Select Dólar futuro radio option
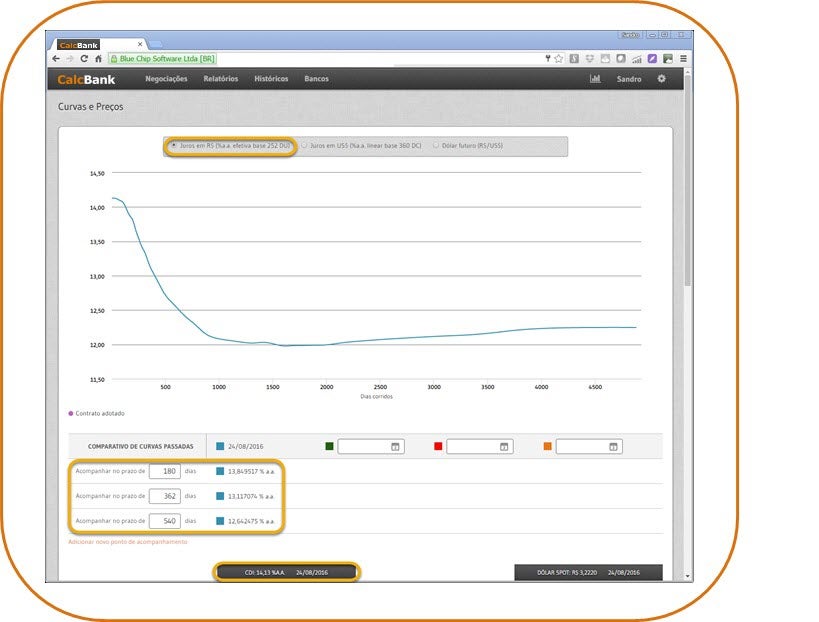This screenshot has height=622, width=819. point(436,146)
